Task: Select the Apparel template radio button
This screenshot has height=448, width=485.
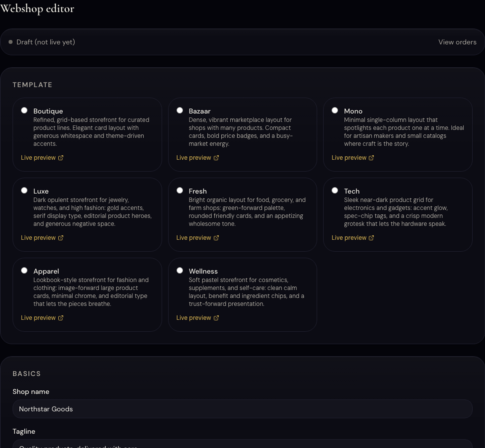Action: [x=24, y=270]
